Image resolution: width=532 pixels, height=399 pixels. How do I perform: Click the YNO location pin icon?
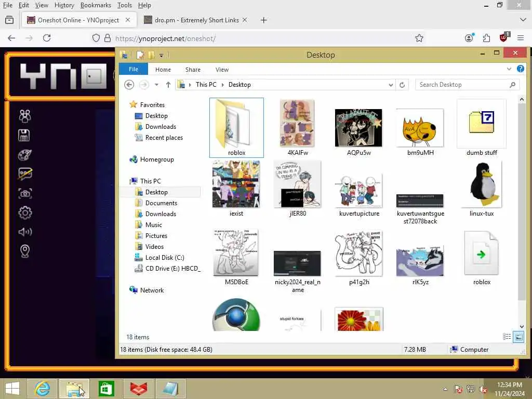coord(25,251)
